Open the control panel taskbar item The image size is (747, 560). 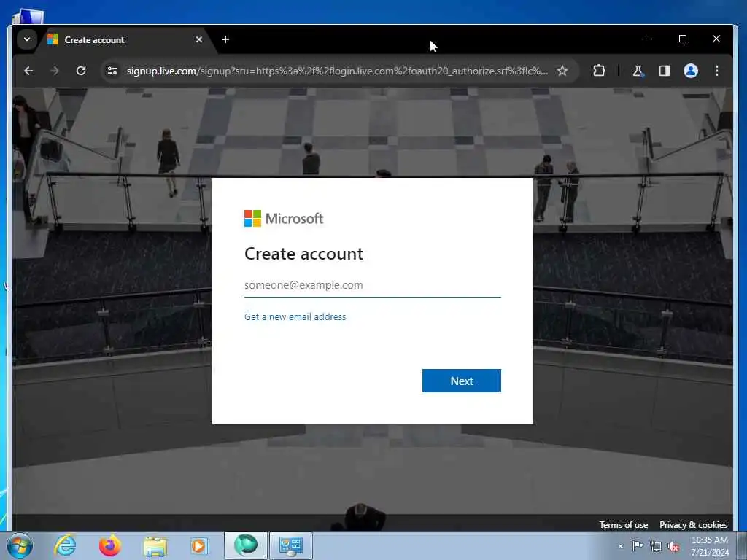tap(291, 545)
